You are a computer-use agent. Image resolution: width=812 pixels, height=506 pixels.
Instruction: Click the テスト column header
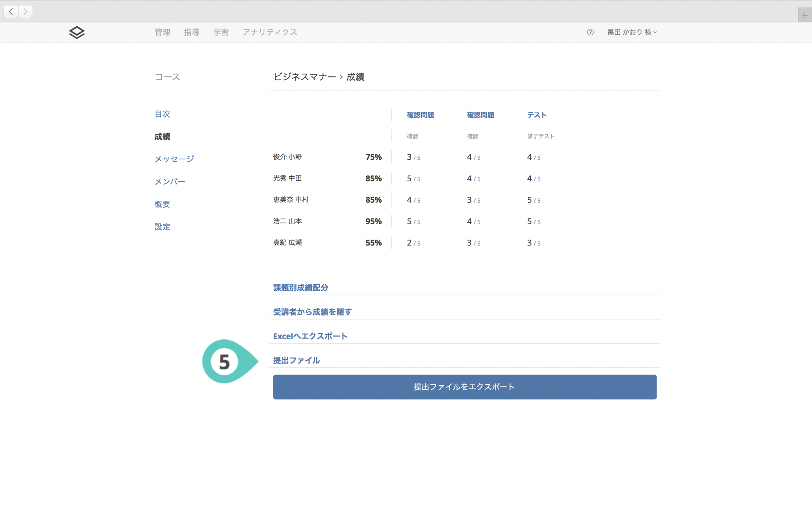click(x=537, y=115)
